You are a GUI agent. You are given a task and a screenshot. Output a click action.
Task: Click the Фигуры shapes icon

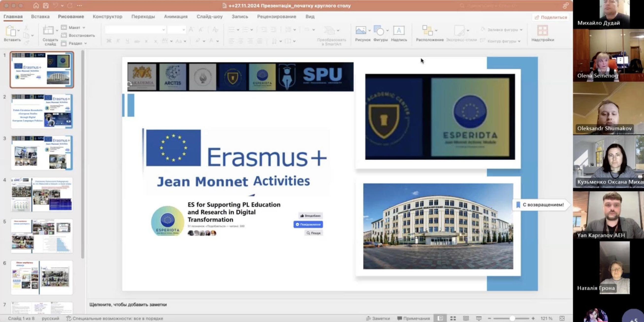379,31
